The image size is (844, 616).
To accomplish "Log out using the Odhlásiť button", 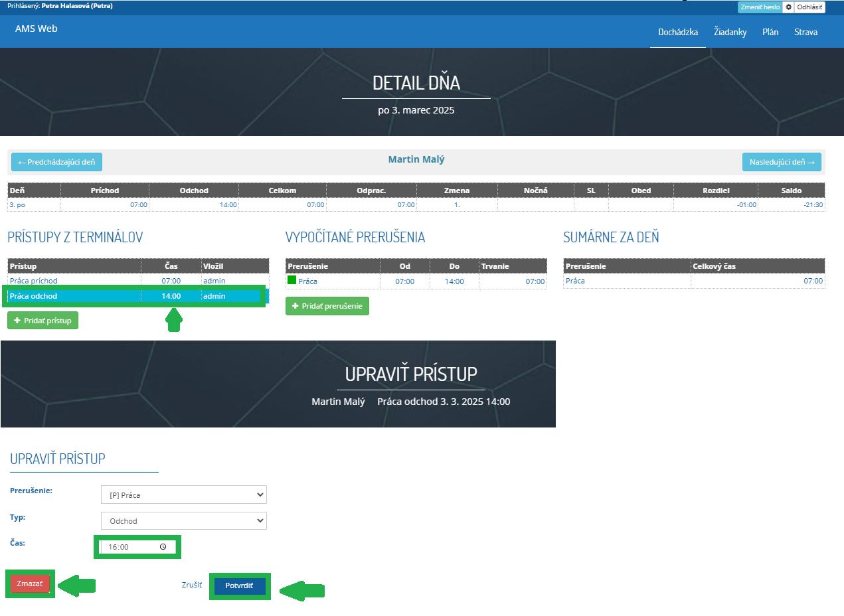I will (809, 7).
